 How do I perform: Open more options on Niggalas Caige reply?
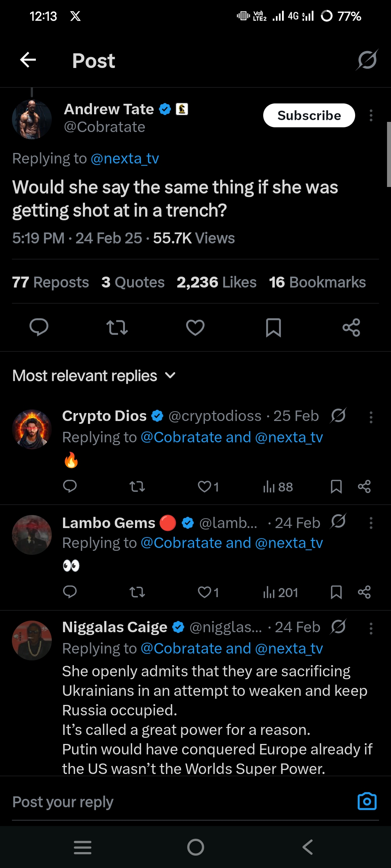[x=371, y=629]
